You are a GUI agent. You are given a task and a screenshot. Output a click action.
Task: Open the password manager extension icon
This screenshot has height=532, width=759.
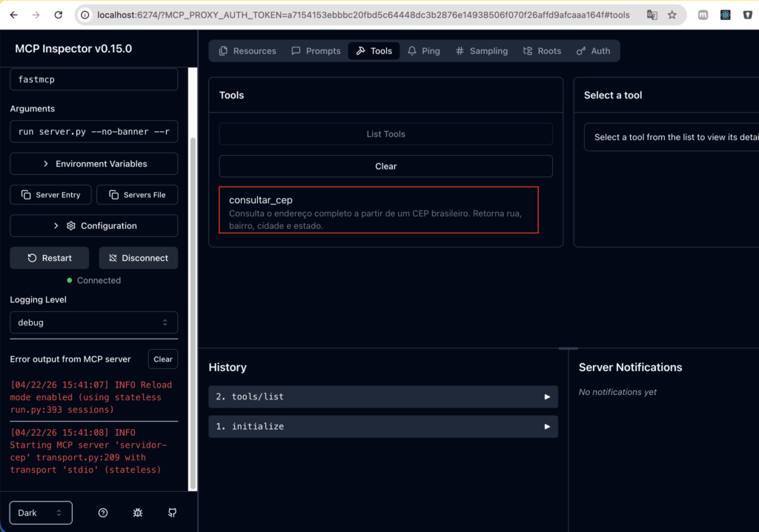point(748,15)
